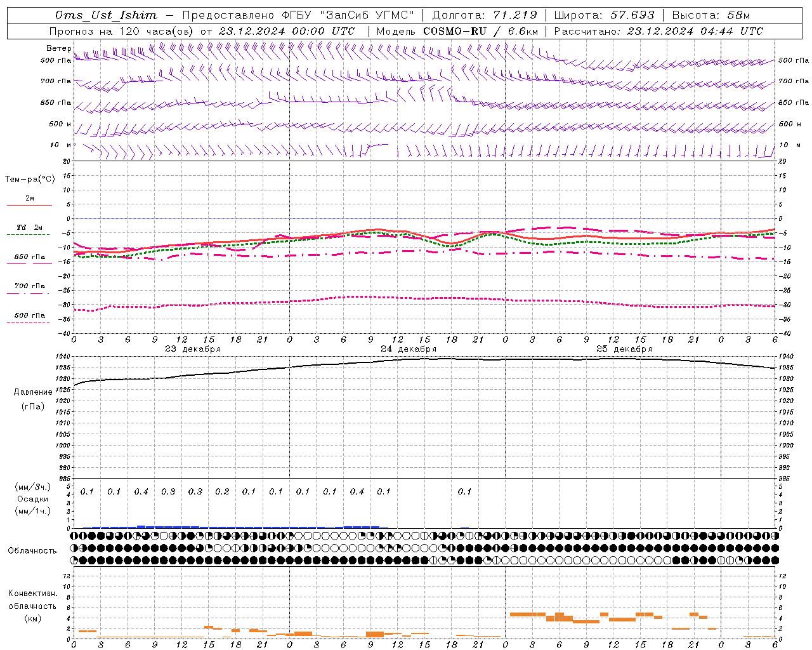
Task: Click the Прогноз на 120 часа(ов) text
Action: click(x=122, y=31)
